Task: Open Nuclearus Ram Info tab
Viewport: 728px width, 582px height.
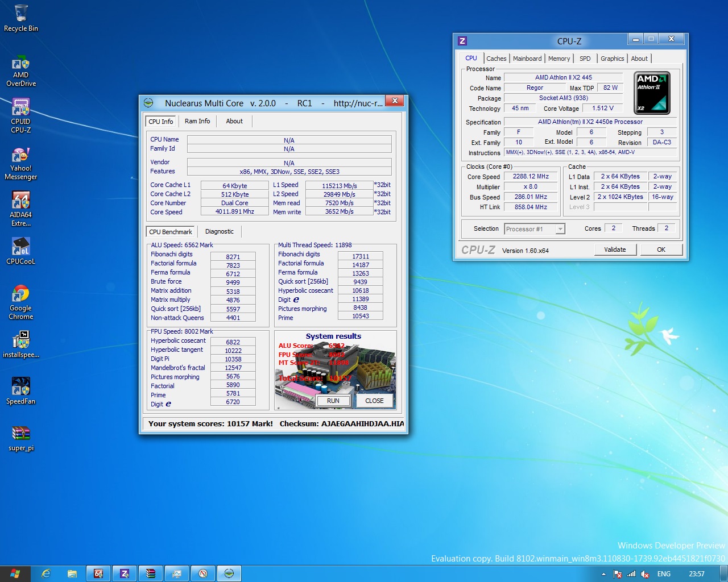Action: [197, 121]
